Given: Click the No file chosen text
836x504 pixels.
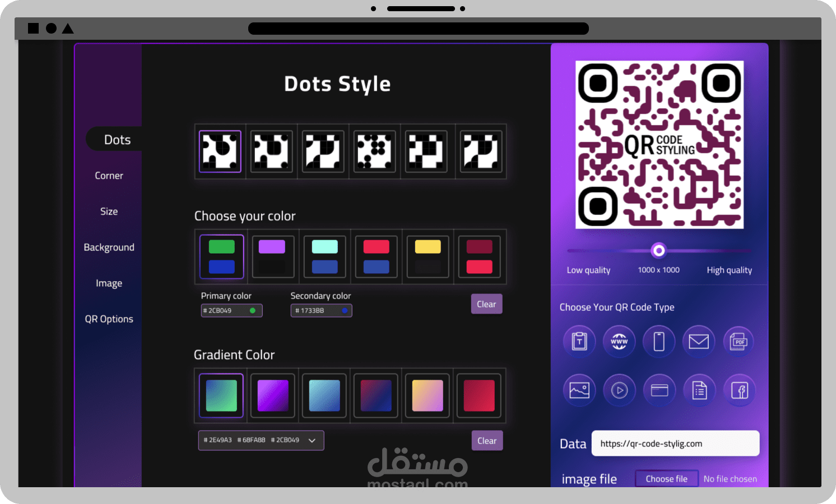Looking at the screenshot, I should tap(730, 479).
